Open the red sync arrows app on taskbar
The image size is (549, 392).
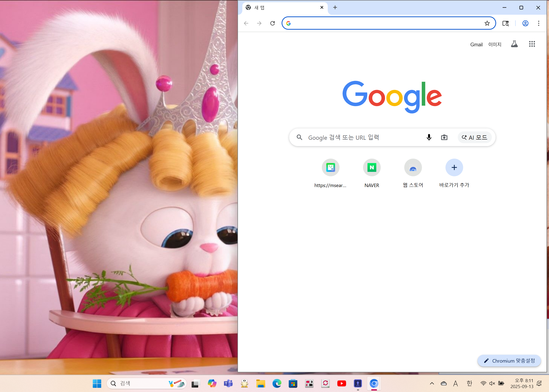click(x=325, y=383)
